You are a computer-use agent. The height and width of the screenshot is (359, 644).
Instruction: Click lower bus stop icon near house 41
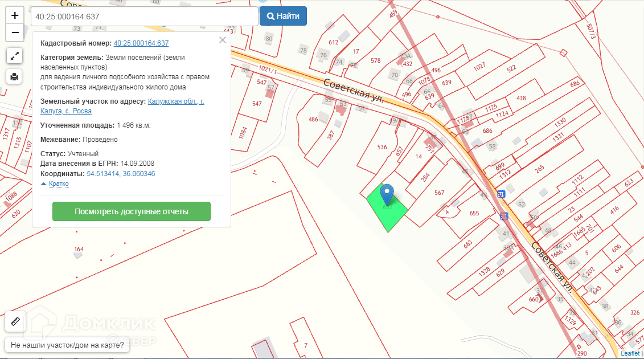[x=504, y=216]
